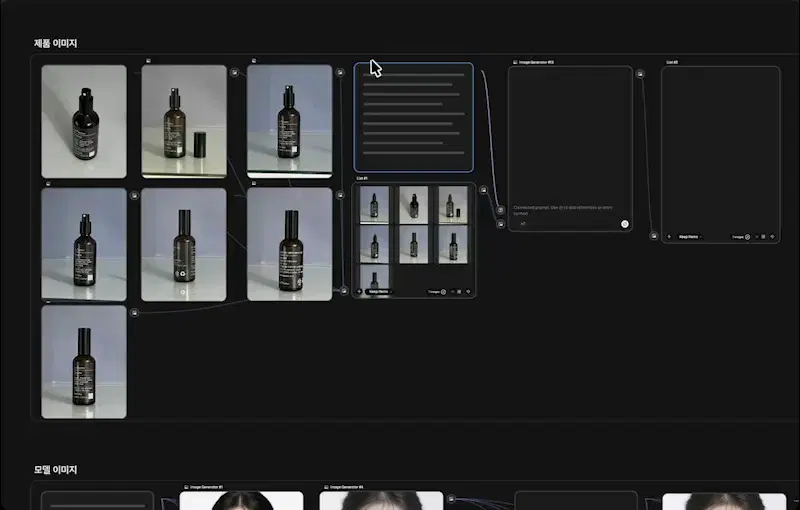Select the large image node in third row
Screen dimensions: 800x510
(84, 362)
